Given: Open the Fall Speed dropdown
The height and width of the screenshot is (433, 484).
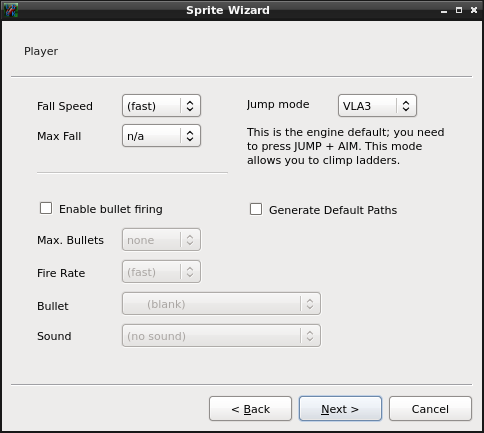Looking at the screenshot, I should [x=161, y=106].
